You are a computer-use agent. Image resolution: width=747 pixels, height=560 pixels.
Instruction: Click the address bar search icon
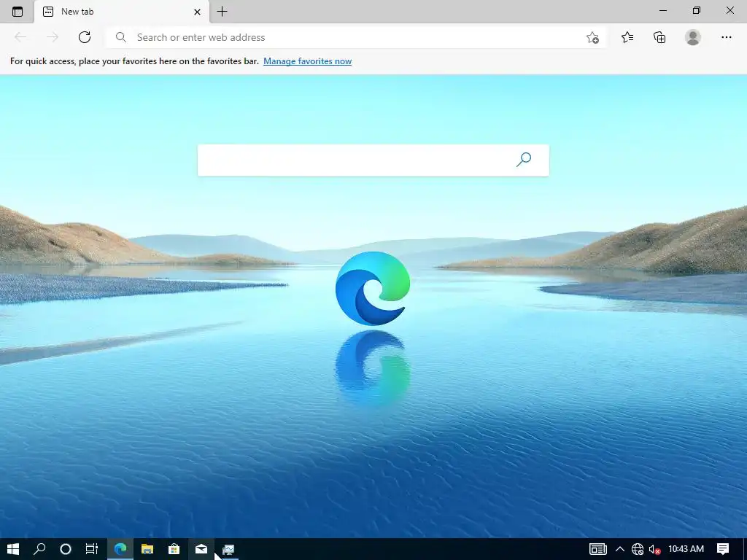point(121,37)
